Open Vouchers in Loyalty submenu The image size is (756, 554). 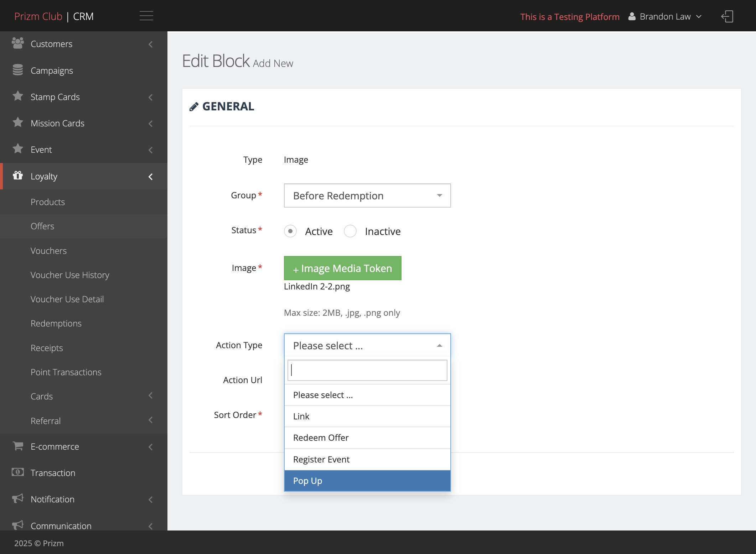[84, 251]
